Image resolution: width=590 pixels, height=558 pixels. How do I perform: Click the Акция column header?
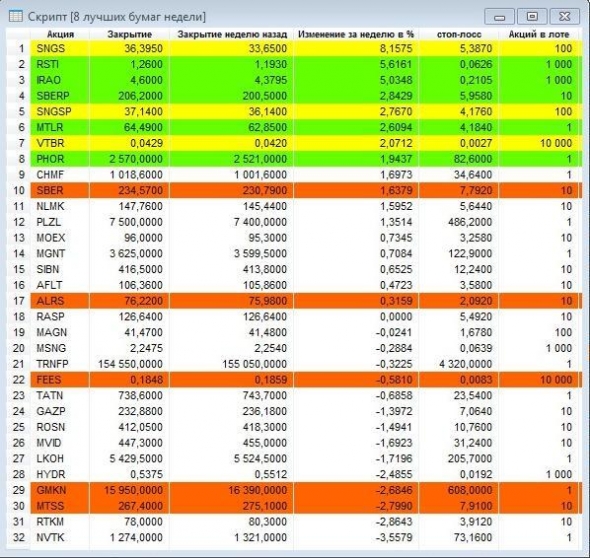point(60,34)
